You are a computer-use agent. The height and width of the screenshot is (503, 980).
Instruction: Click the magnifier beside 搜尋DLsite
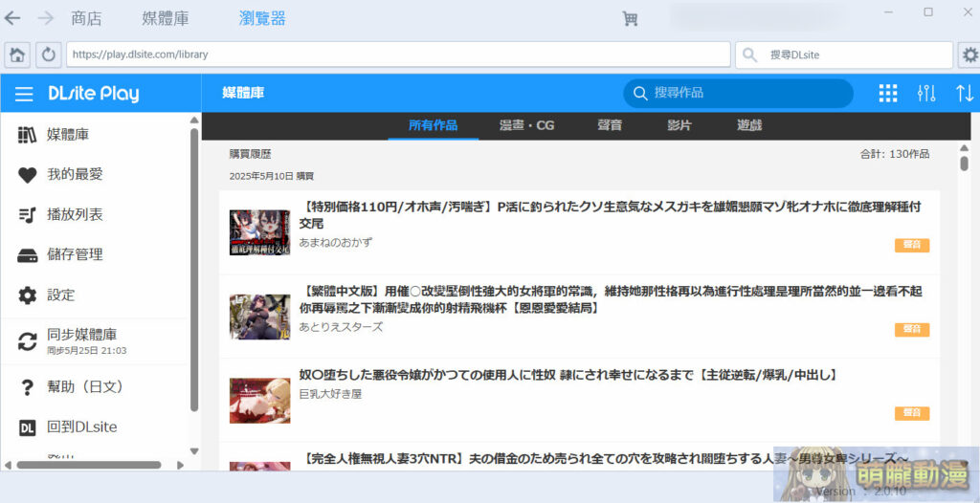[x=750, y=55]
